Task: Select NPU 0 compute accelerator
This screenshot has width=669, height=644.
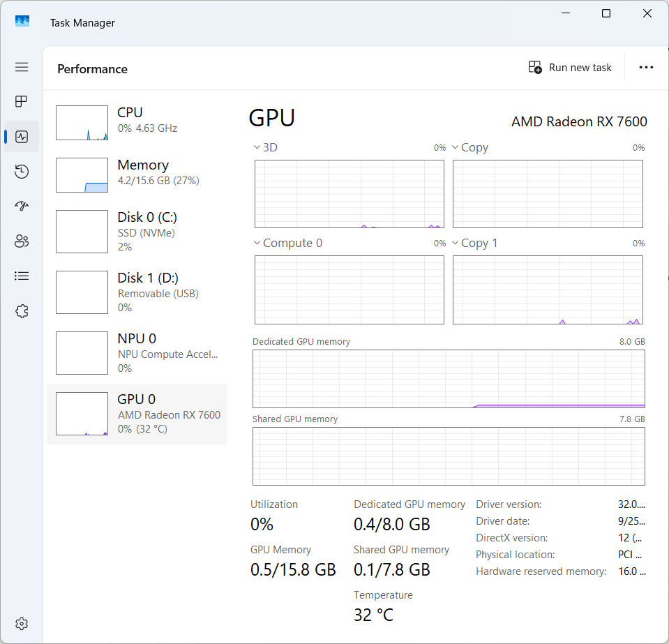Action: (x=137, y=353)
